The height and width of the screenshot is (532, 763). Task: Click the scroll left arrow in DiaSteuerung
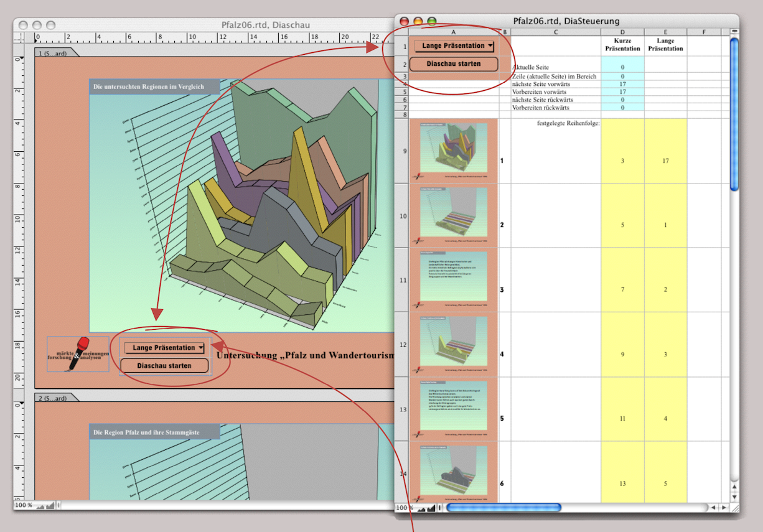pyautogui.click(x=713, y=508)
